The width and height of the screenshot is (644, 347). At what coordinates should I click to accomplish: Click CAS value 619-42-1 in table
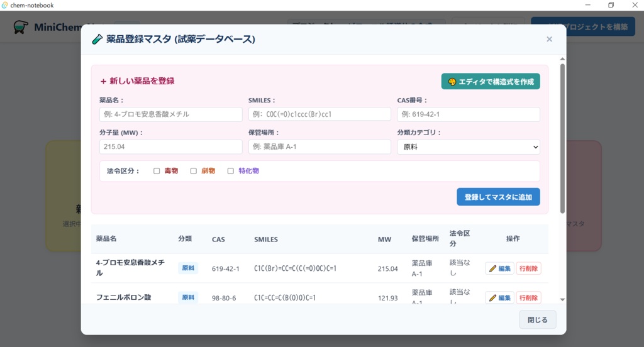(x=226, y=269)
